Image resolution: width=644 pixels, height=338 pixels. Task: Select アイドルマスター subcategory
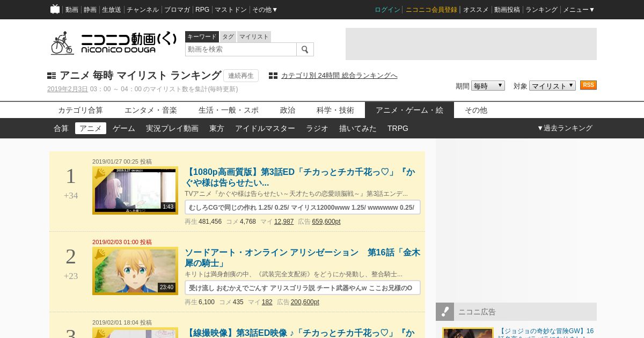coord(265,128)
